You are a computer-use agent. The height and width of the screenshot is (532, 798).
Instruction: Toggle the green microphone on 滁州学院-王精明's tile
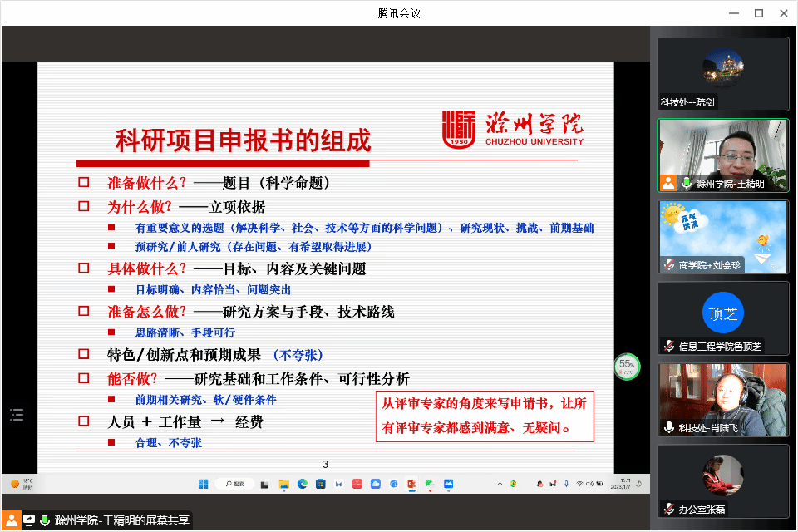click(x=687, y=183)
